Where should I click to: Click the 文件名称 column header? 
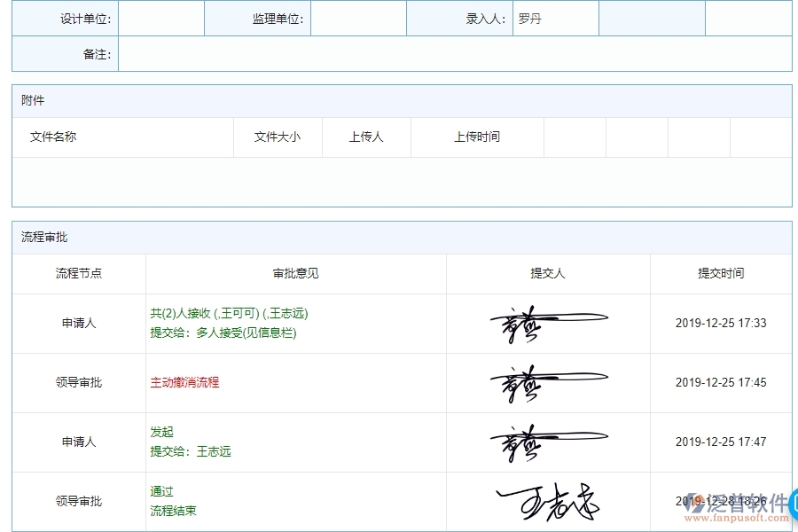[x=51, y=137]
